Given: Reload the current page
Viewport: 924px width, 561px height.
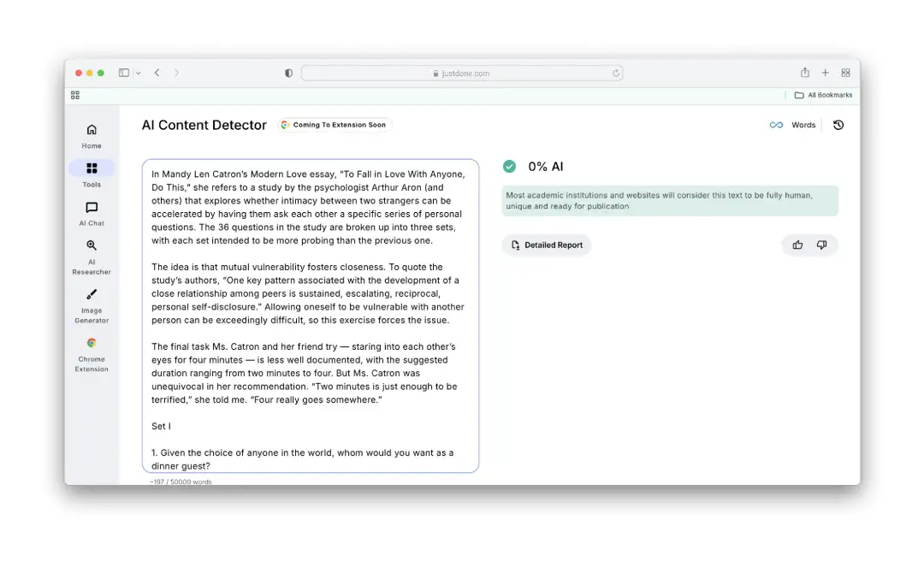Looking at the screenshot, I should (615, 73).
